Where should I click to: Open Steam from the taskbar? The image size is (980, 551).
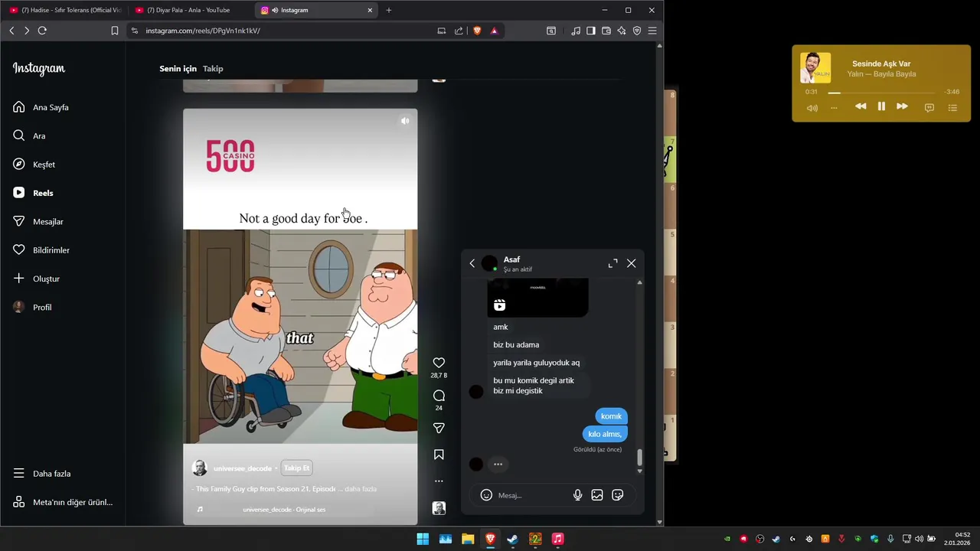(512, 540)
